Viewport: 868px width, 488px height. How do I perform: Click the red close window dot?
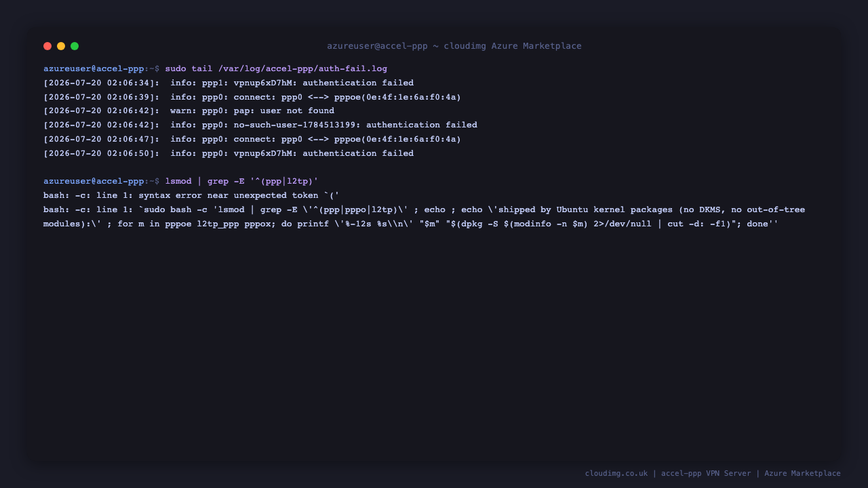click(47, 46)
